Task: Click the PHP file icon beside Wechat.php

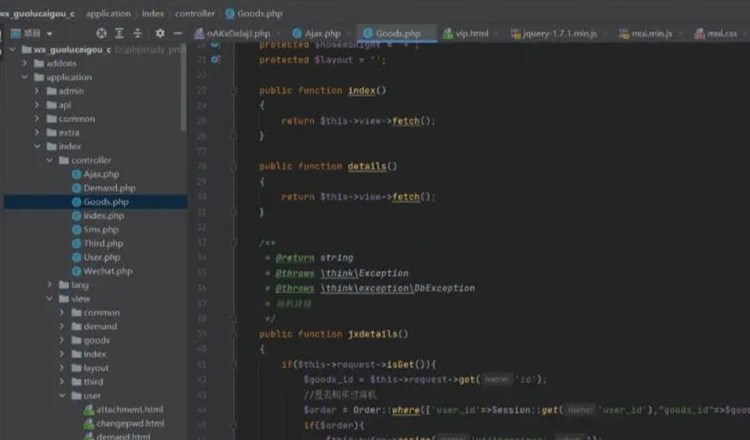Action: [x=76, y=271]
